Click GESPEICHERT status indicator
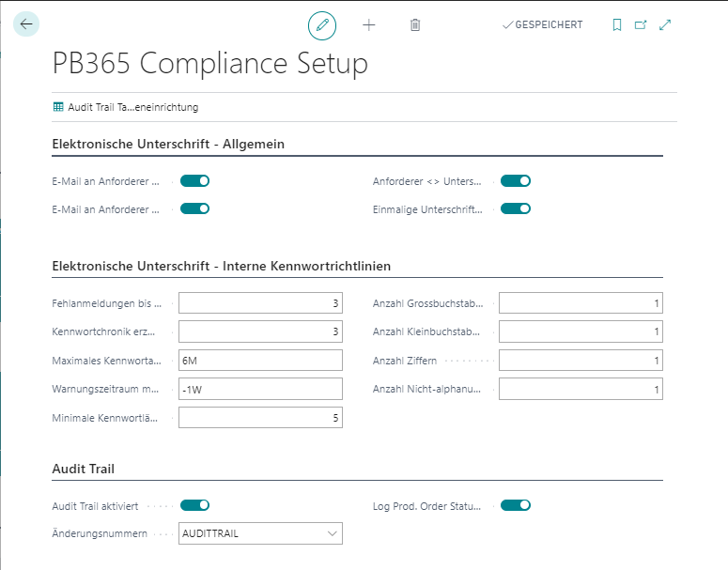The height and width of the screenshot is (570, 728). point(543,24)
